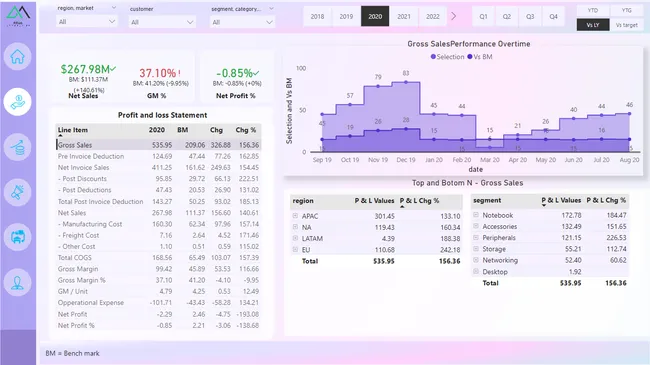The width and height of the screenshot is (650, 365).
Task: Click Nov 19 data point labeled 79
Action: click(378, 86)
